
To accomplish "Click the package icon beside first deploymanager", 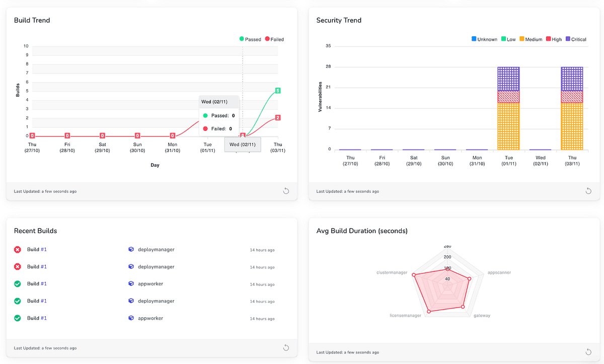I will 131,249.
